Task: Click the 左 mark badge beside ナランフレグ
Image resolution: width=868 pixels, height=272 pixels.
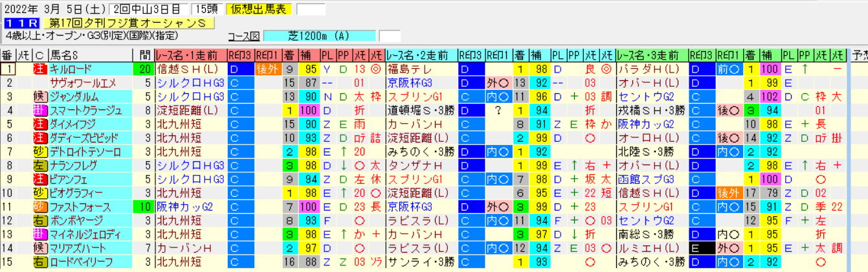Action: point(39,165)
